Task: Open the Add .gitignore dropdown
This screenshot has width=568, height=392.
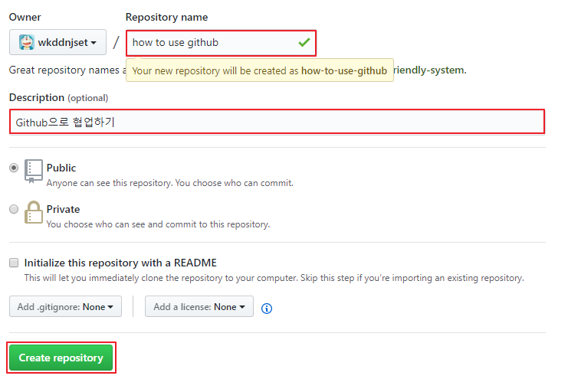Action: (x=66, y=306)
